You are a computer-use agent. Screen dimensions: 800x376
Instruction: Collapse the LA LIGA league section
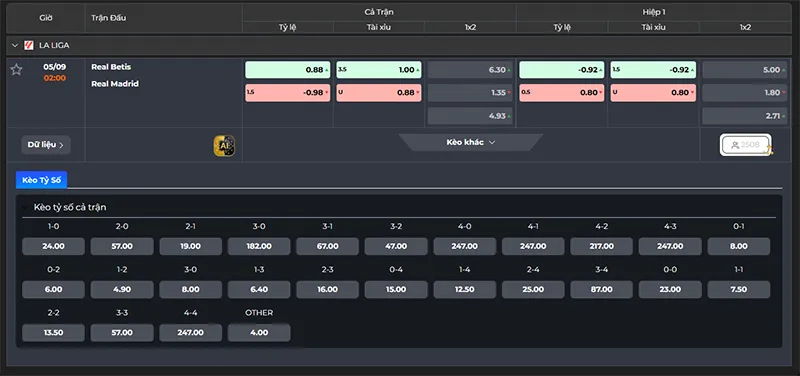click(x=15, y=45)
